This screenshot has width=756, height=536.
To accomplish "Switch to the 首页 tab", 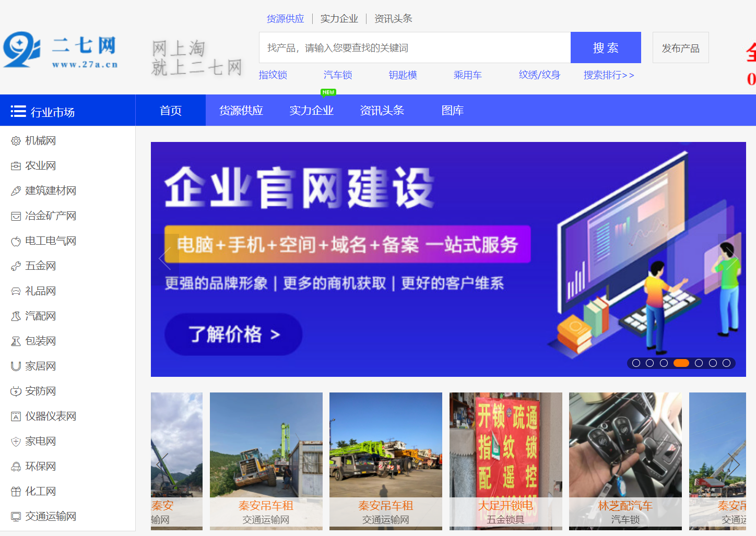I will click(x=171, y=110).
